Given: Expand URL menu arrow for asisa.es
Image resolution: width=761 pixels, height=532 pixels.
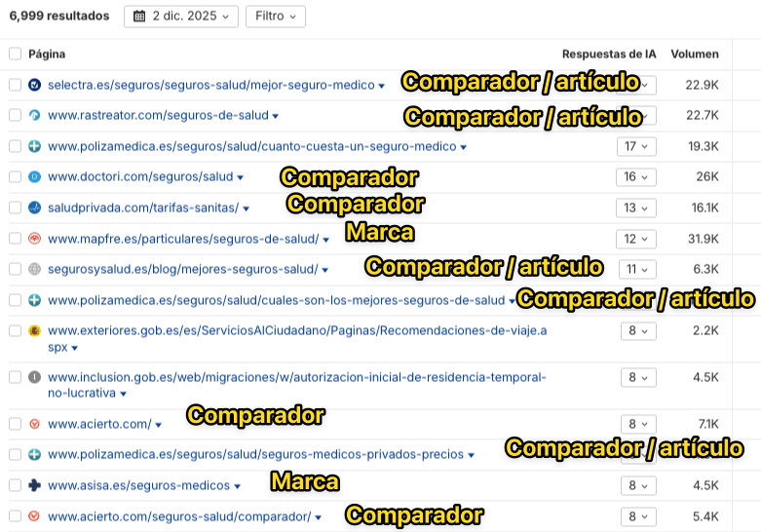Looking at the screenshot, I should coord(237,486).
